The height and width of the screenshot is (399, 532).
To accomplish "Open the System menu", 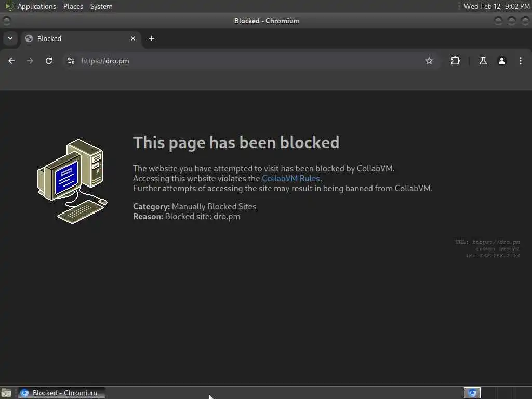I will [101, 6].
